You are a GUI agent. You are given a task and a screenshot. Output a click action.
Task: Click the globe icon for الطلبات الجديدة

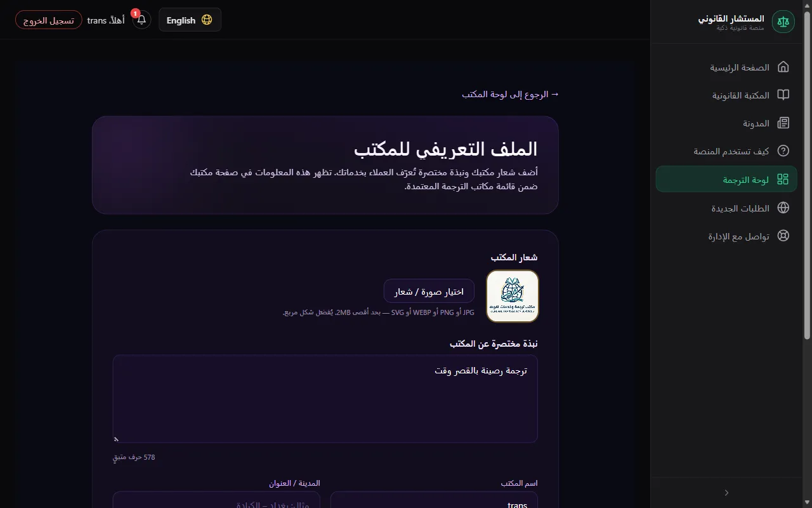(783, 208)
